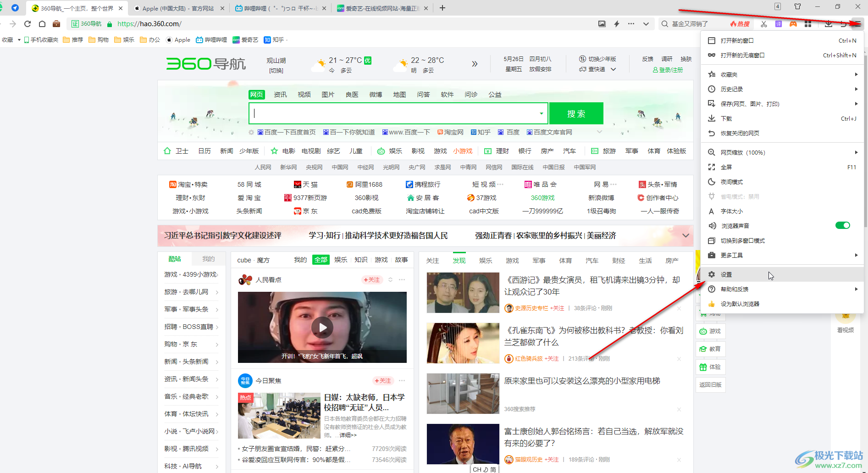This screenshot has width=868, height=473.
Task: Expand the 历史记录 submenu
Action: pos(782,89)
